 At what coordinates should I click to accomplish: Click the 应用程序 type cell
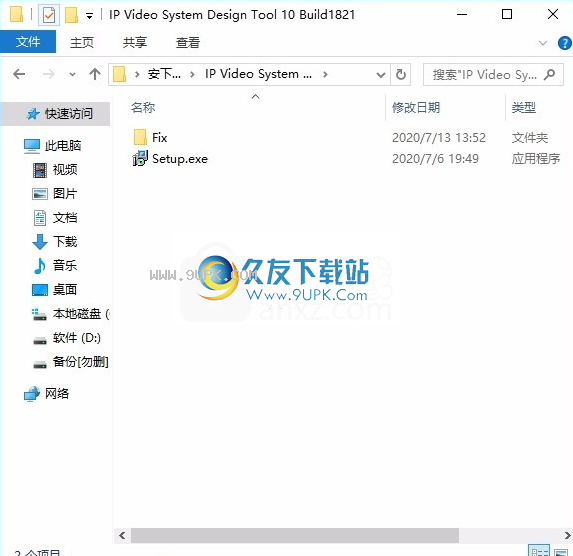click(x=536, y=159)
